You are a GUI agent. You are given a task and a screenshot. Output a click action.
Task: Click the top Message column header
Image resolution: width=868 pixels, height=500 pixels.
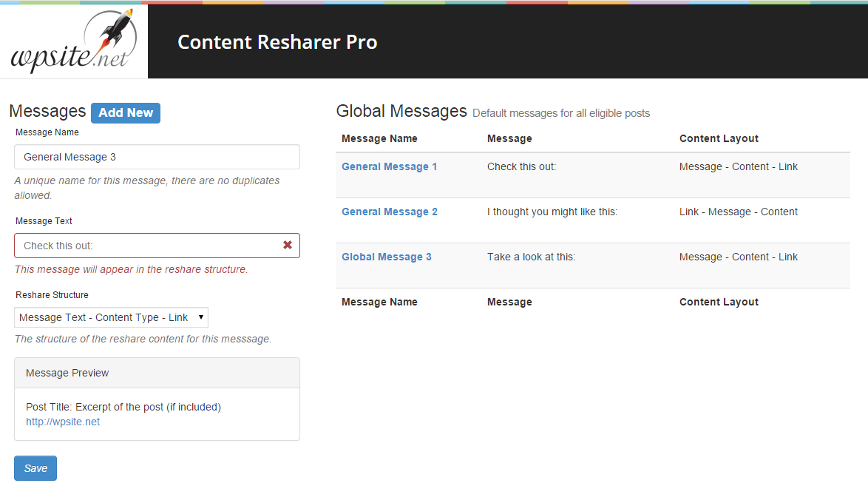(x=509, y=138)
